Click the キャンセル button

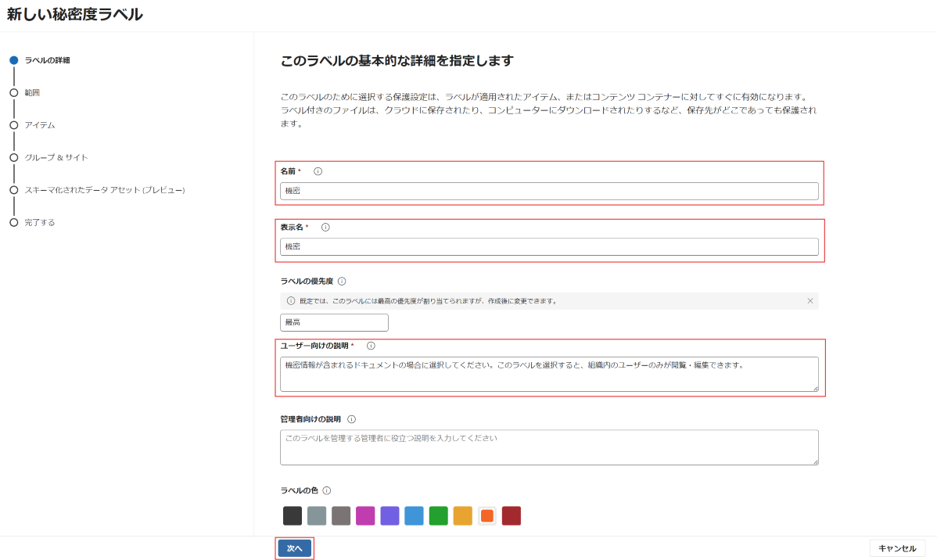click(x=897, y=548)
